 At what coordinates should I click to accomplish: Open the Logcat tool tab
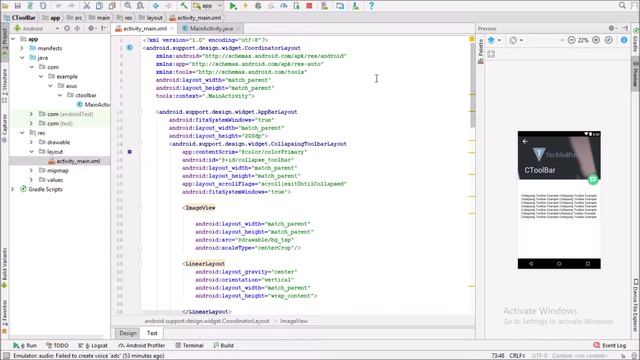93,345
